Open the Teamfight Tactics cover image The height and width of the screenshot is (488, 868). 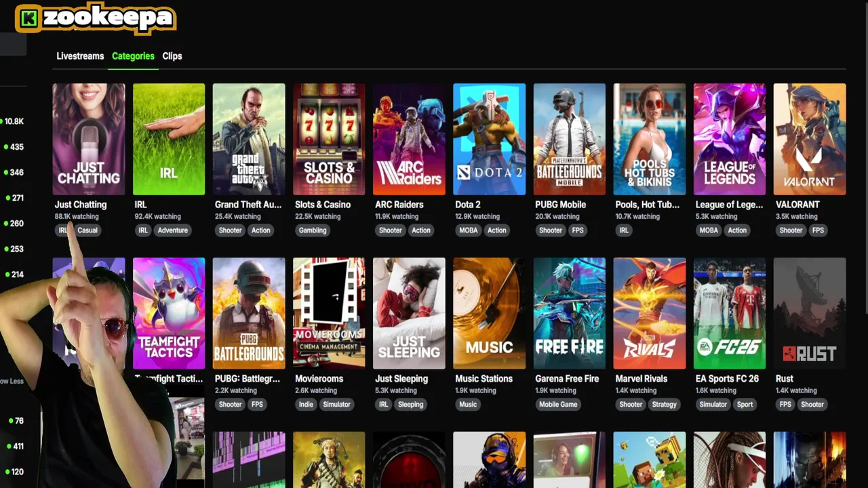click(x=169, y=313)
